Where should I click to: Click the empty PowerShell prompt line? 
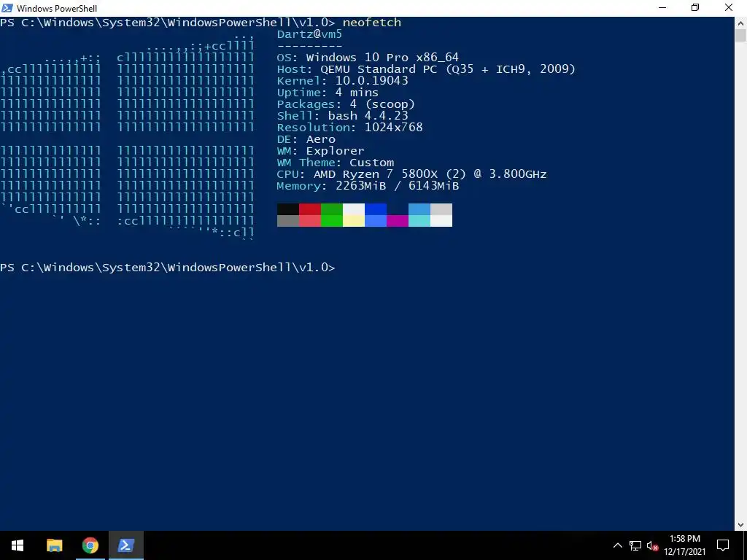pyautogui.click(x=168, y=268)
